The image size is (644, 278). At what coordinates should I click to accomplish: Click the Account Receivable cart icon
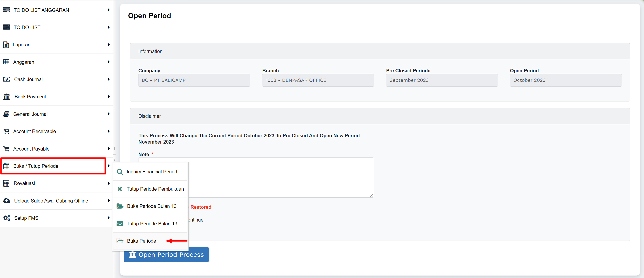click(6, 131)
